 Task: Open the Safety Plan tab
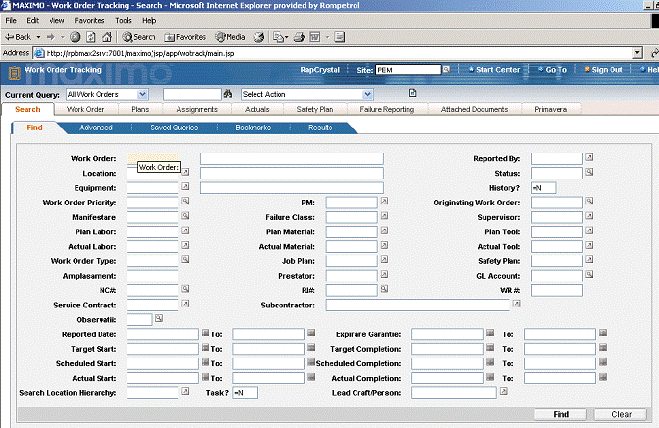[x=315, y=109]
